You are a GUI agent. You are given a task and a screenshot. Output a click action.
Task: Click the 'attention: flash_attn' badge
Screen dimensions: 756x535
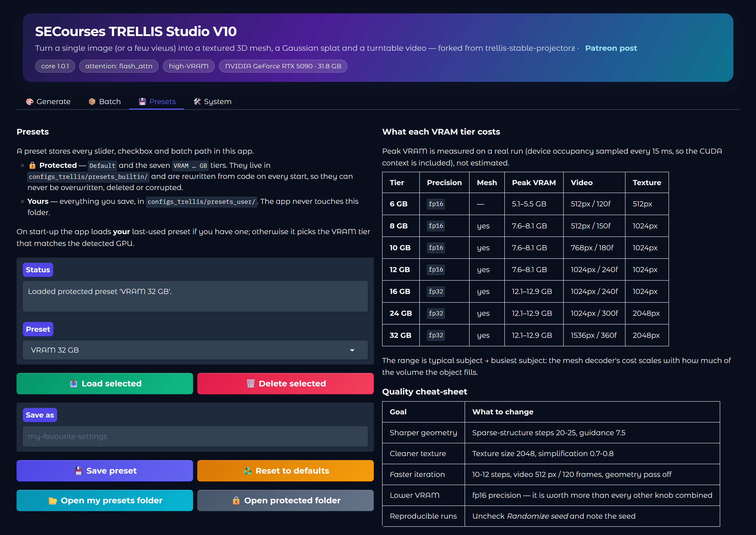[119, 66]
